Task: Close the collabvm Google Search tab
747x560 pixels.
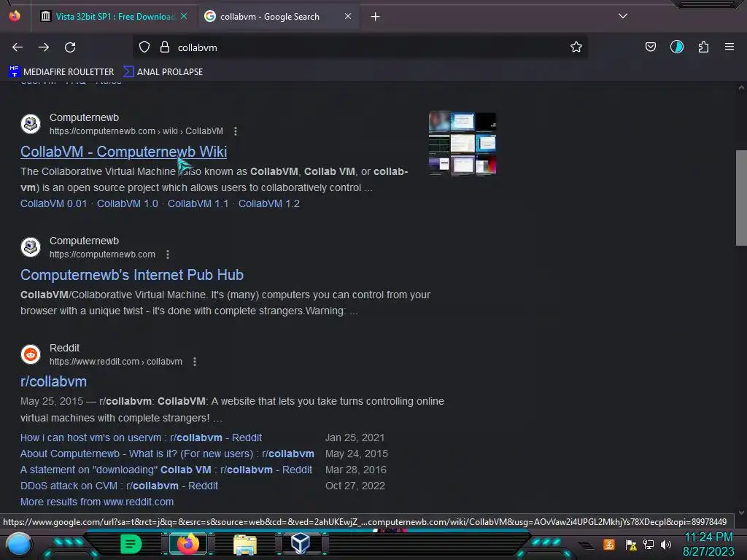Action: click(348, 16)
